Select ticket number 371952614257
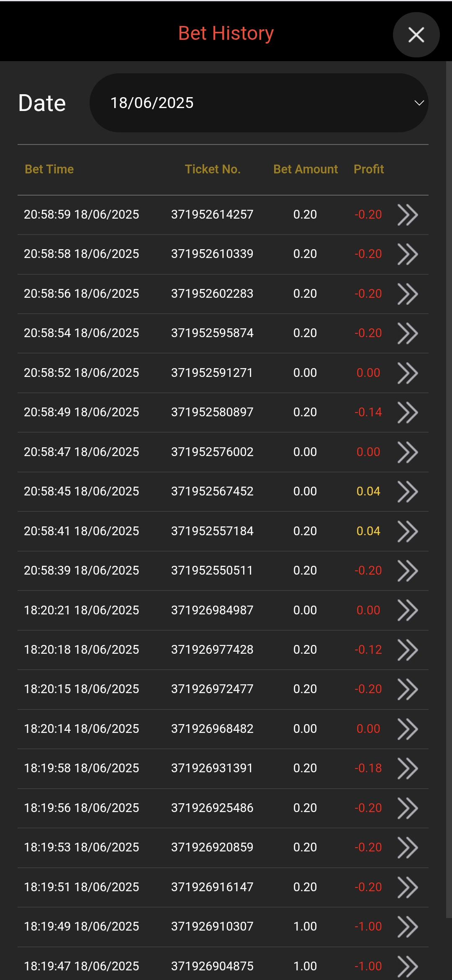This screenshot has height=980, width=452. [212, 214]
